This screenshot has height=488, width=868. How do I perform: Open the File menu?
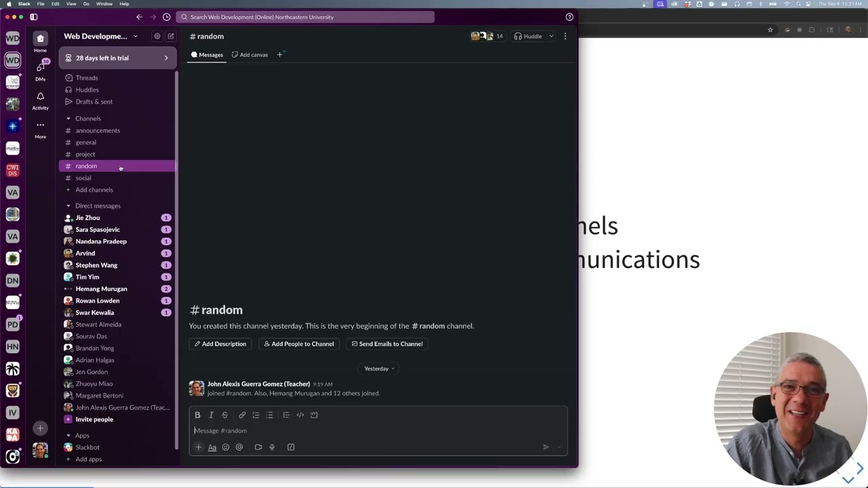click(41, 4)
